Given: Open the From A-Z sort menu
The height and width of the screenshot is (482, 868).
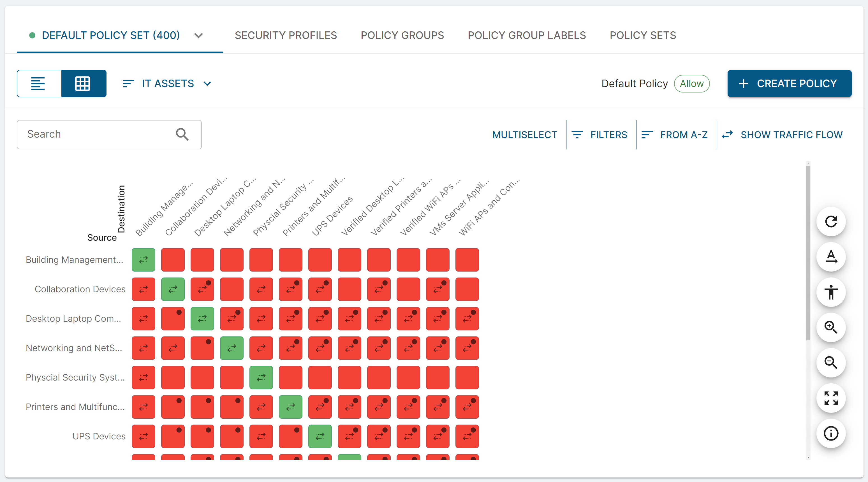Looking at the screenshot, I should (675, 135).
